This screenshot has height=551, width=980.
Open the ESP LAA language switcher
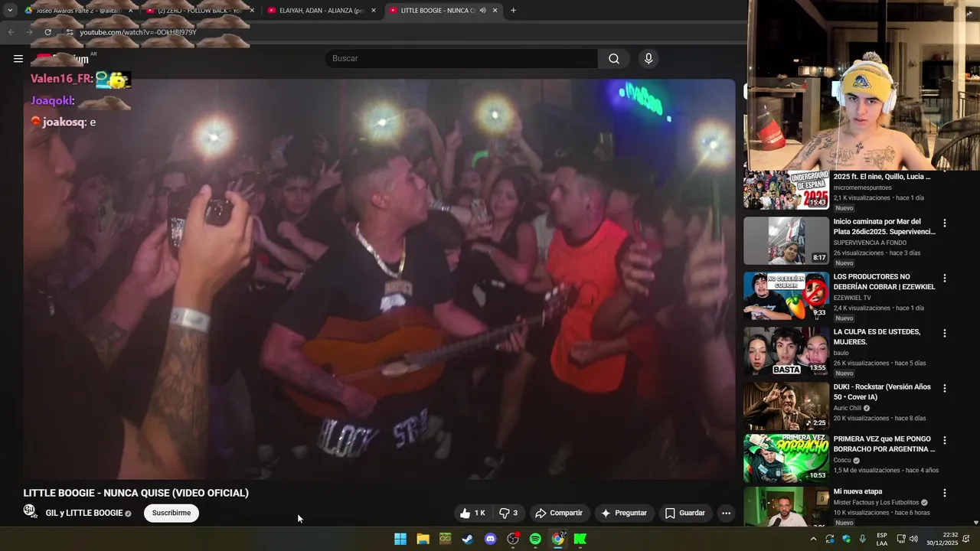882,539
